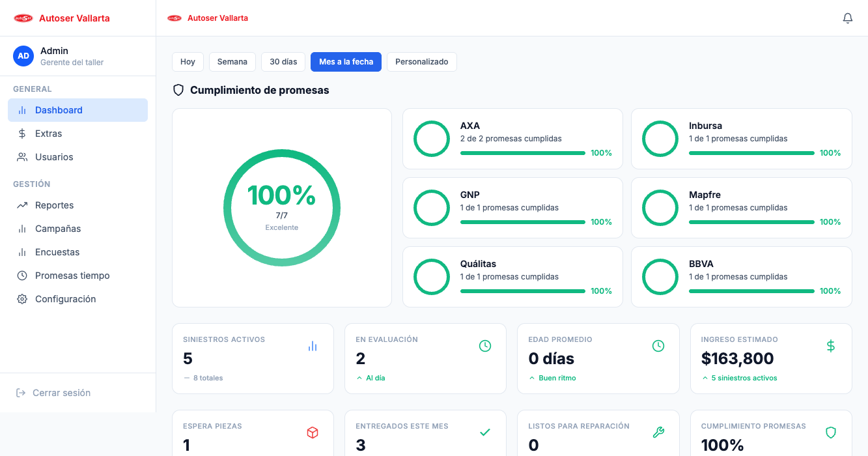Click the checkmark icon in Entregados Este Mes card
Image resolution: width=868 pixels, height=456 pixels.
tap(485, 433)
